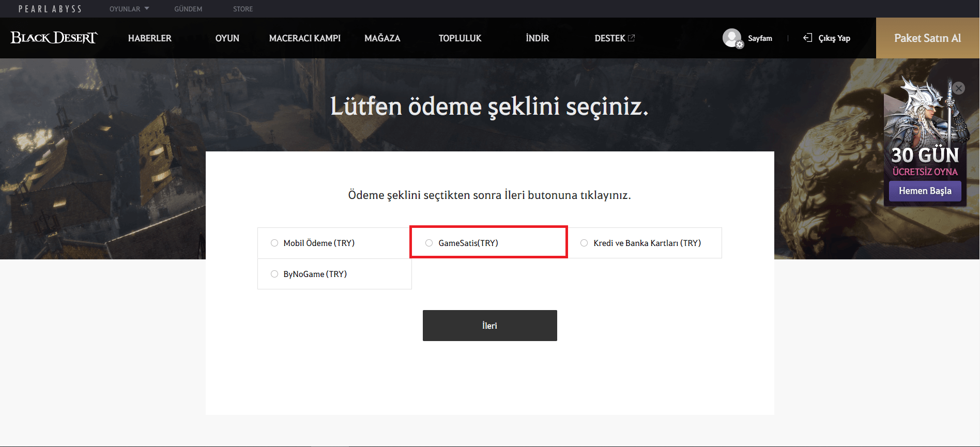
Task: Select the Mobil Ödeme (TRY) radio button
Action: coord(274,243)
